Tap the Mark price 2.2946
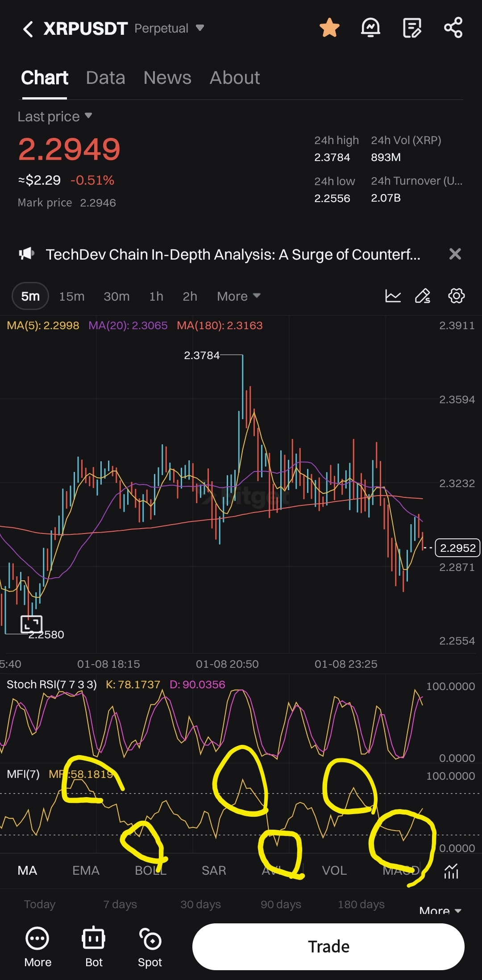 (66, 203)
